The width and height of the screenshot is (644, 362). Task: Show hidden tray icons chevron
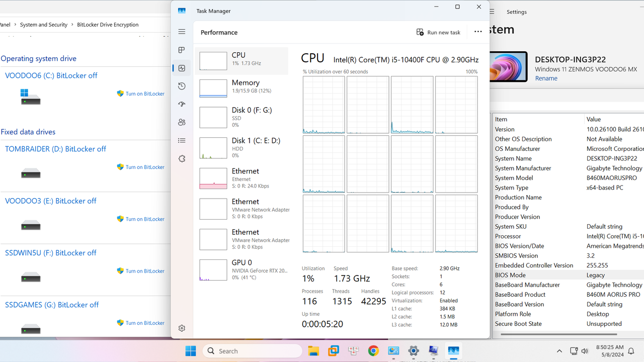(559, 351)
